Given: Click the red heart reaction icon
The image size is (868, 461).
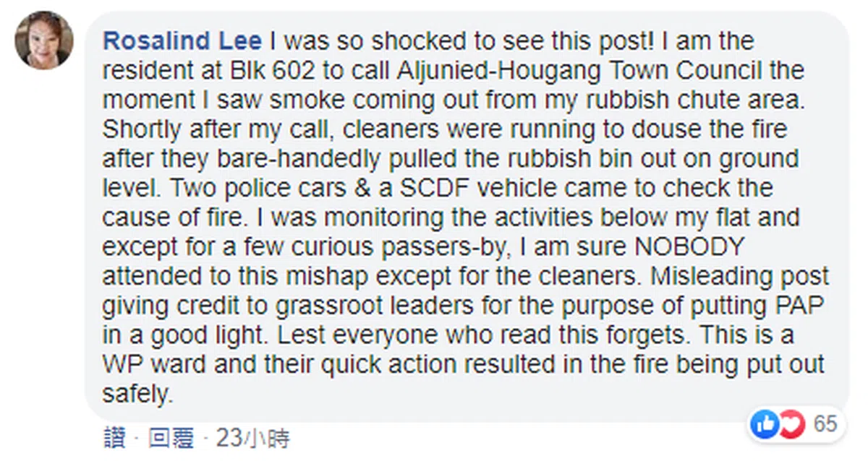Looking at the screenshot, I should point(791,425).
